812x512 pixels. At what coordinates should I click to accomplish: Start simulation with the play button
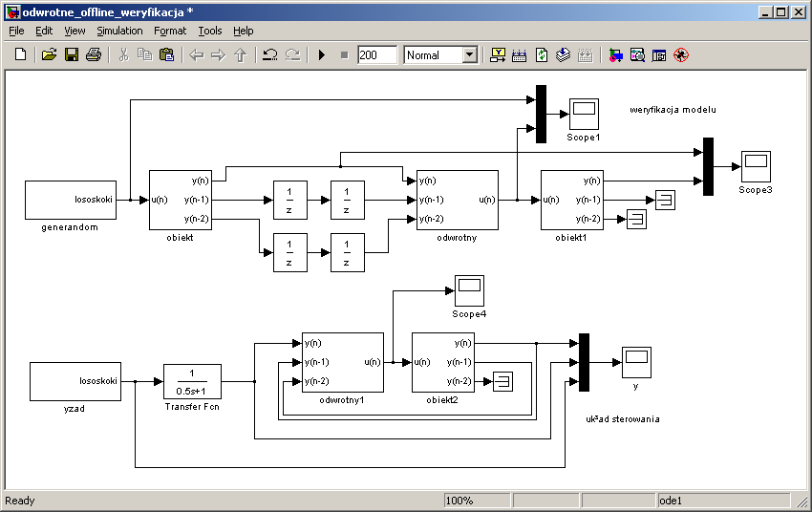click(322, 55)
